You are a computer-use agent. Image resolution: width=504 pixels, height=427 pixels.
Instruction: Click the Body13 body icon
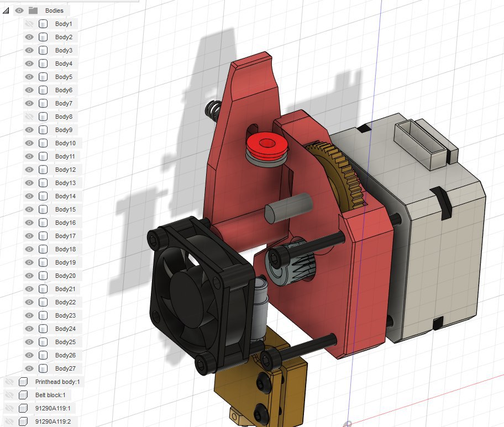click(43, 183)
